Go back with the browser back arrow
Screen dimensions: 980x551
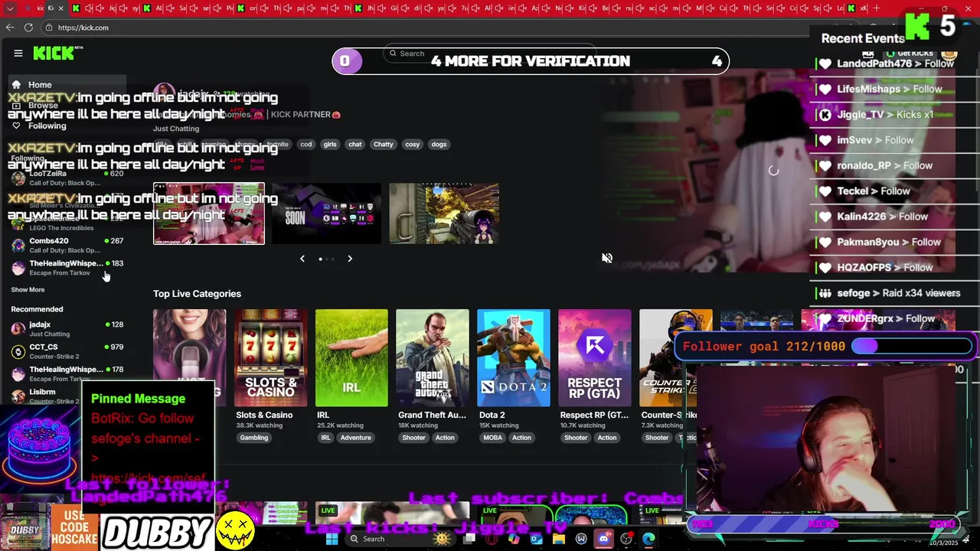(x=10, y=28)
